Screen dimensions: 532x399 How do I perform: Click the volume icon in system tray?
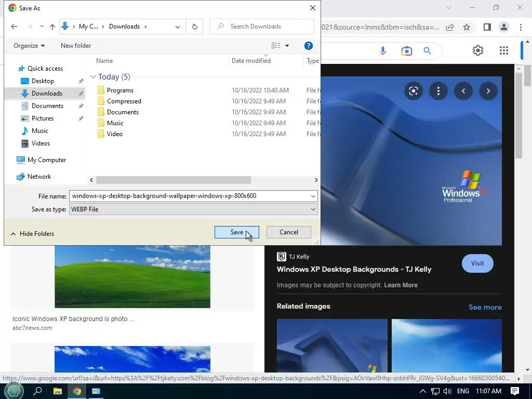pyautogui.click(x=447, y=391)
